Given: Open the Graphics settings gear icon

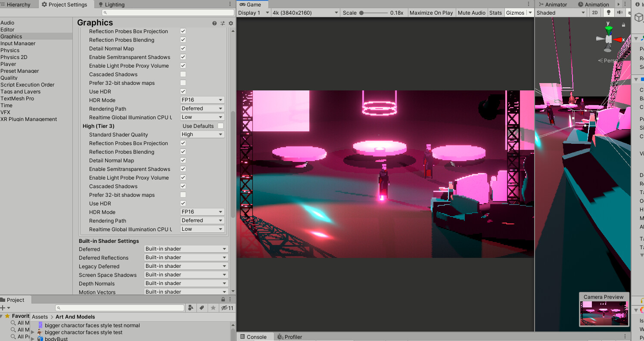Looking at the screenshot, I should pos(231,23).
